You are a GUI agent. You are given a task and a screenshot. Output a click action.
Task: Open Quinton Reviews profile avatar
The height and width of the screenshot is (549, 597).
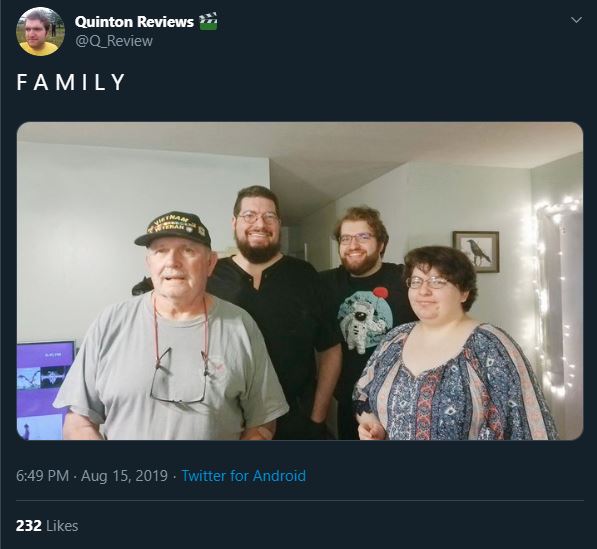[x=40, y=32]
